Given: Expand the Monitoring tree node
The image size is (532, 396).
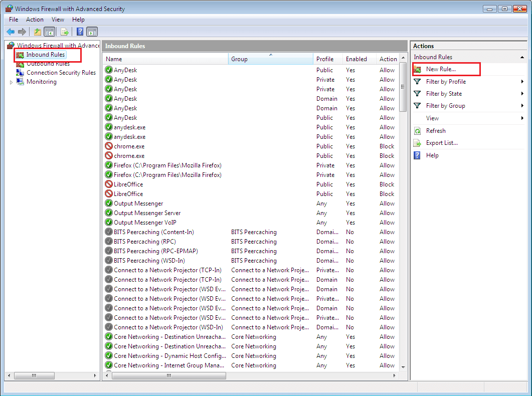Looking at the screenshot, I should (x=11, y=82).
